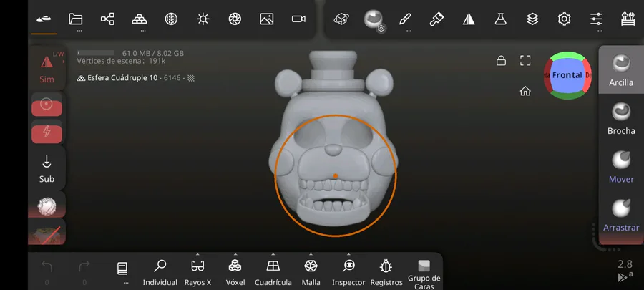The image size is (644, 290).
Task: Toggle the red circle falloff button
Action: tap(47, 105)
